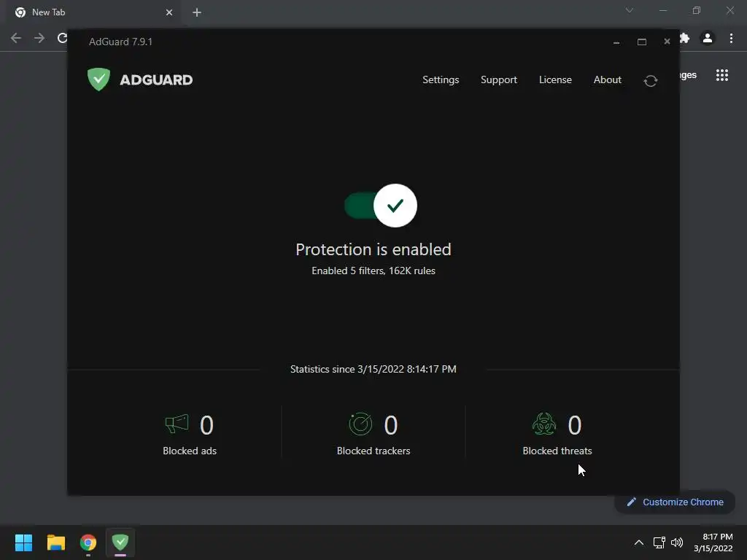Click the Blocked trackers radar icon
The image size is (747, 560).
pyautogui.click(x=360, y=424)
